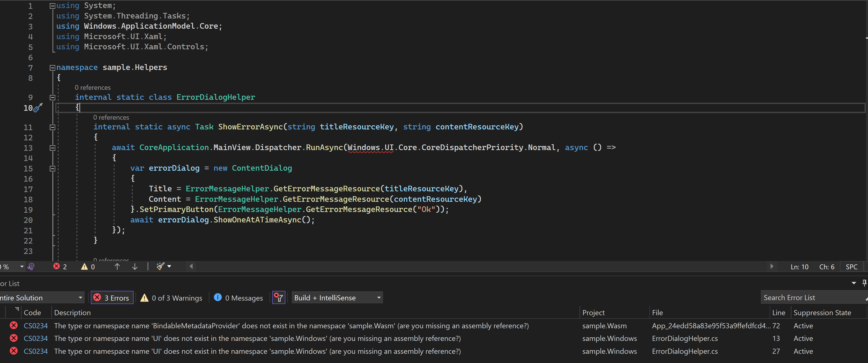Toggle the 3 Errors filter

(x=112, y=297)
